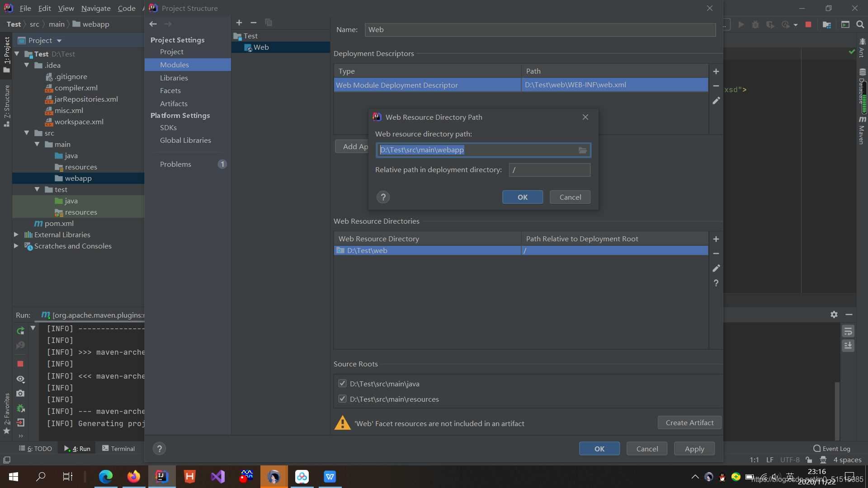Open the Navigate menu
868x488 pixels.
95,8
